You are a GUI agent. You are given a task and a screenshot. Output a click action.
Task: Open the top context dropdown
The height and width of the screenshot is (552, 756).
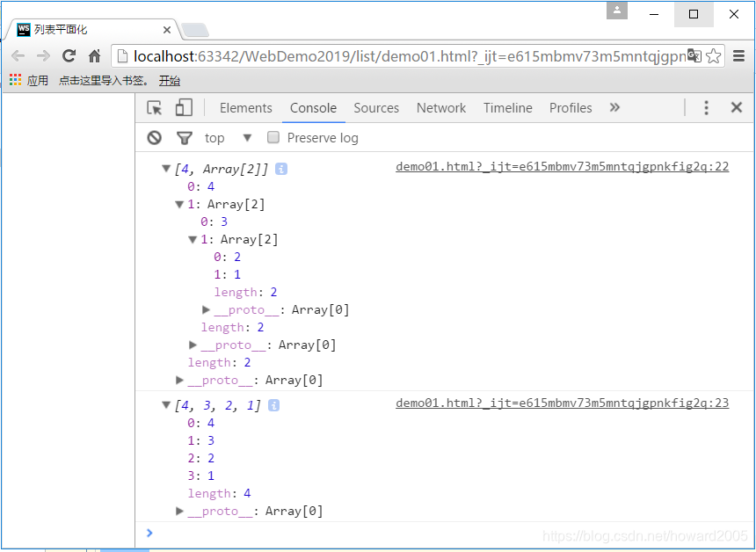pos(228,138)
